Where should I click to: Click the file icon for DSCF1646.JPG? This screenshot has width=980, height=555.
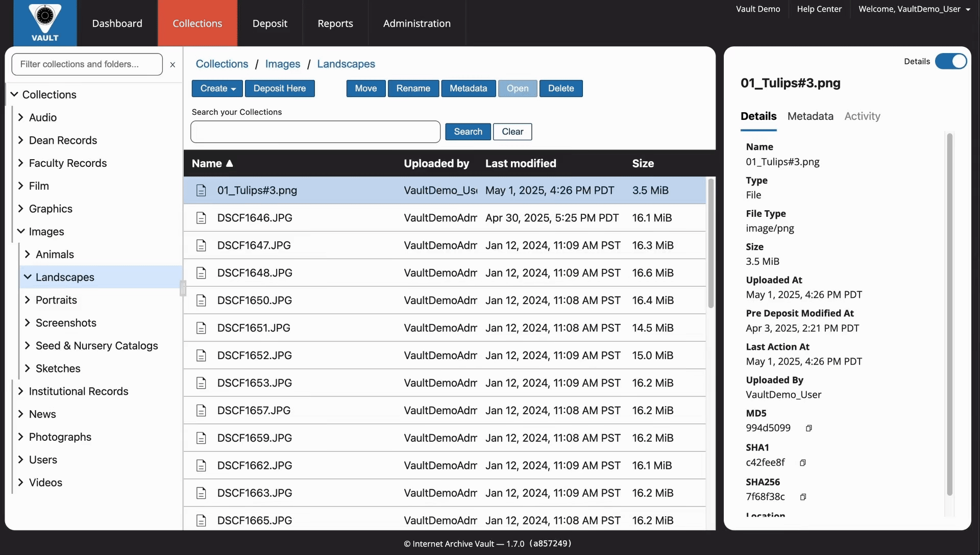pyautogui.click(x=201, y=218)
